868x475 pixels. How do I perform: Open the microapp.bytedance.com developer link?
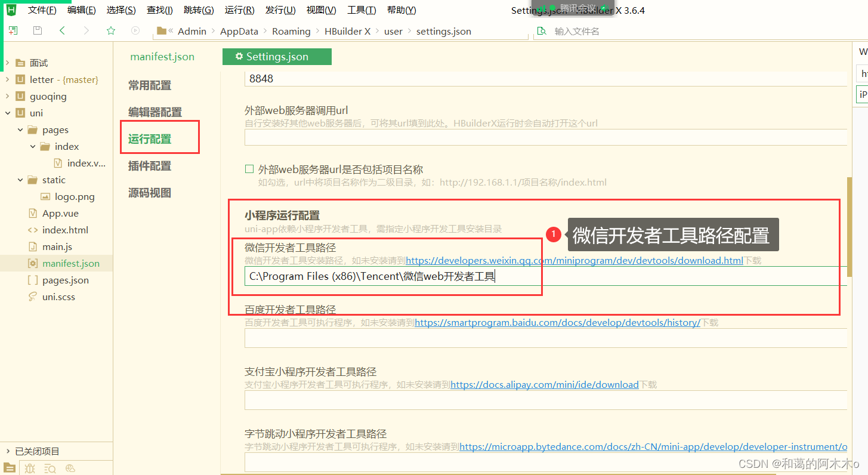pyautogui.click(x=653, y=446)
